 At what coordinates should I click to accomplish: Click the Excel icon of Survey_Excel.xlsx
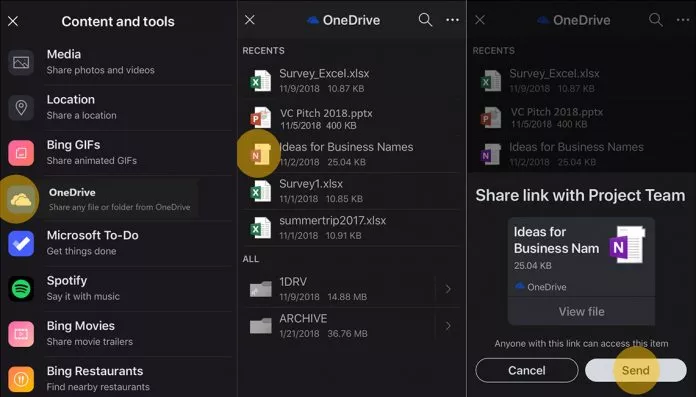(x=261, y=81)
